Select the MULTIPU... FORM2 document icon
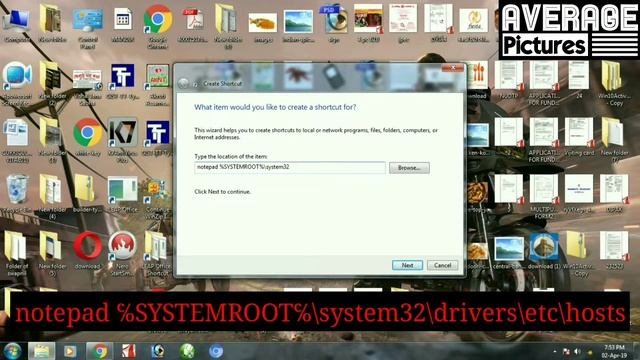640x360 pixels. (x=544, y=197)
